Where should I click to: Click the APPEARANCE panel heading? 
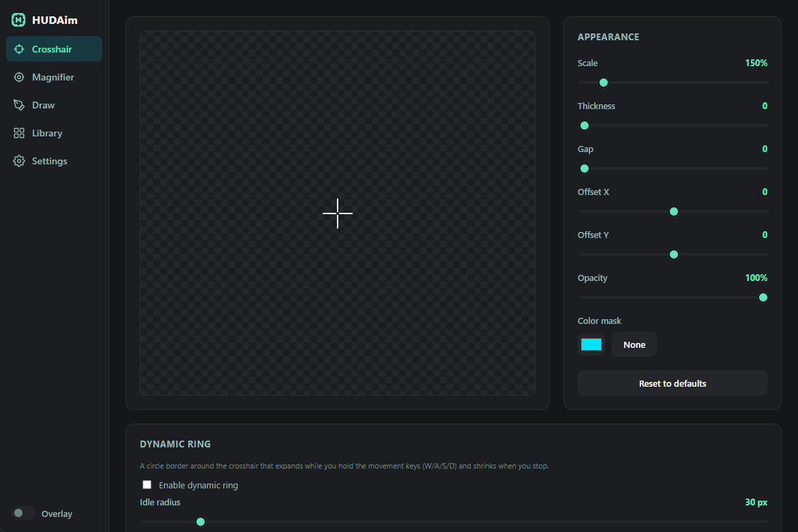(x=608, y=37)
